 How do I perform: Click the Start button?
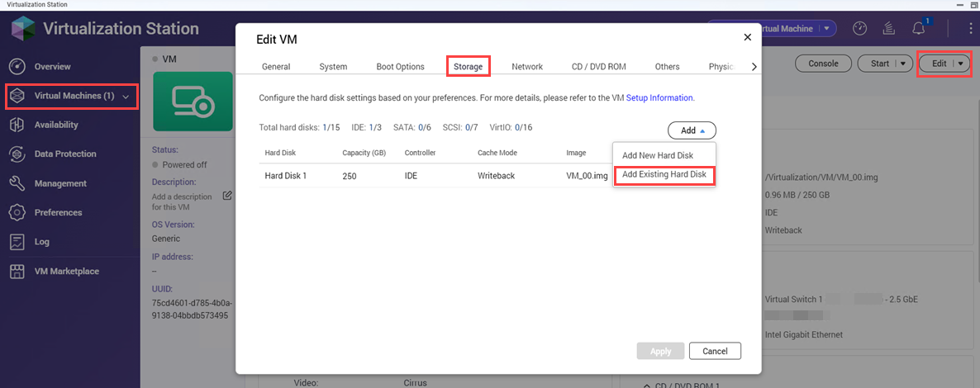(x=879, y=63)
